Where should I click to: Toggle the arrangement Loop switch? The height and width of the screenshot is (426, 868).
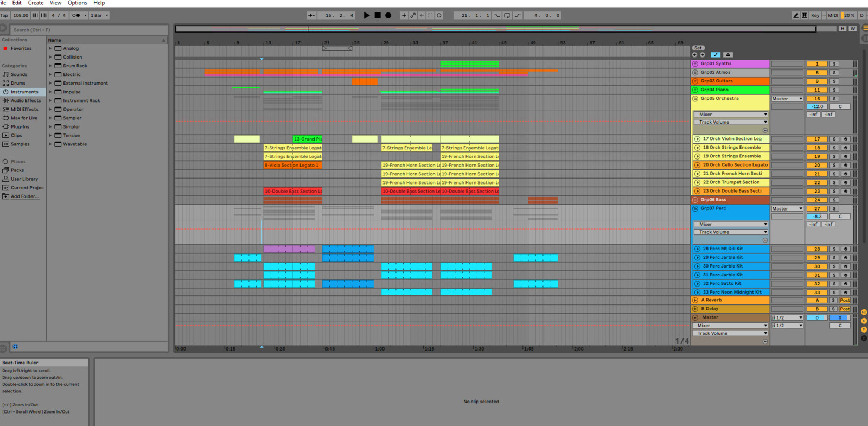pos(507,15)
